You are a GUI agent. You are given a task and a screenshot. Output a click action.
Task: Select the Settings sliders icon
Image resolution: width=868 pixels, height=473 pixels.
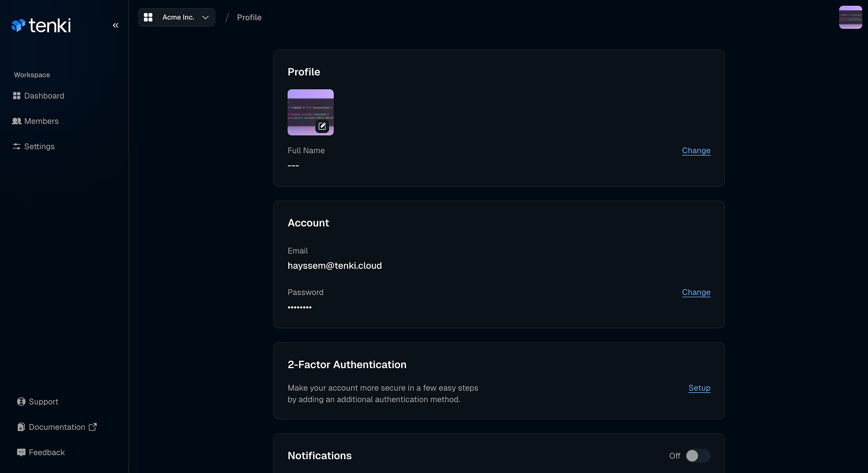[16, 146]
